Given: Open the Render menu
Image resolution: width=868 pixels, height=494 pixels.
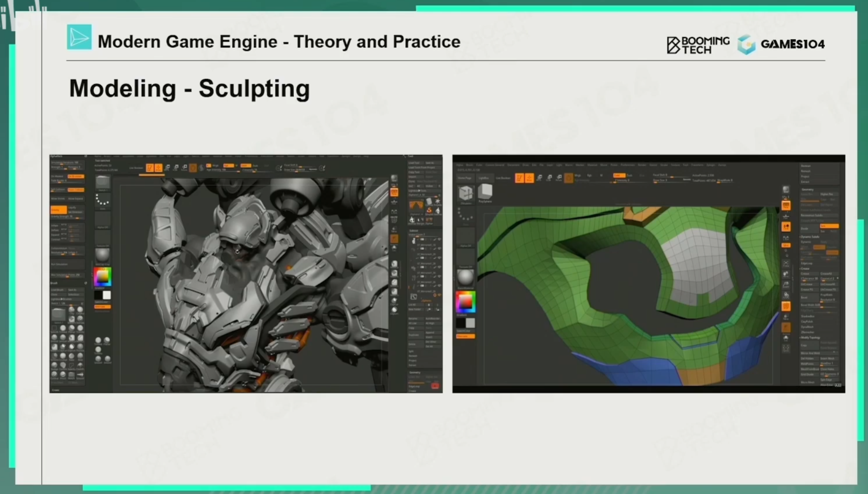Looking at the screenshot, I should pyautogui.click(x=642, y=164).
